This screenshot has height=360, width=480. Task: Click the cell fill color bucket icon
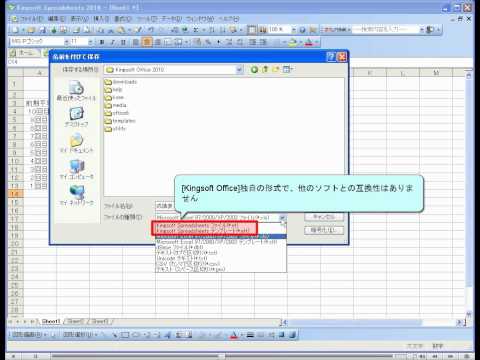coord(292,42)
